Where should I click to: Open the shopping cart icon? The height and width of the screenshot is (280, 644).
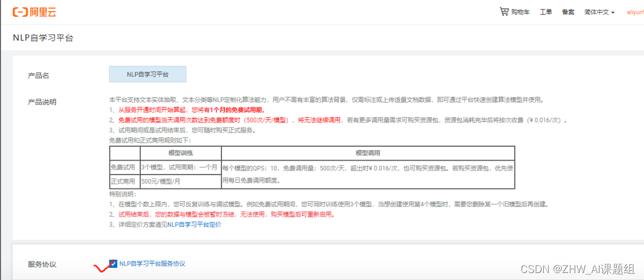(504, 12)
